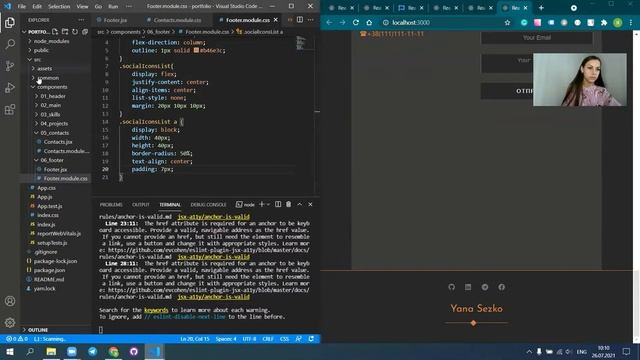Click the error and warning count in status bar
The image size is (640, 360).
click(17, 339)
